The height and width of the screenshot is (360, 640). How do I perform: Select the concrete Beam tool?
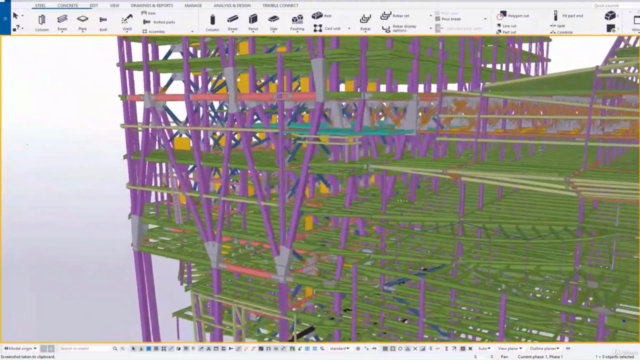coord(233,22)
